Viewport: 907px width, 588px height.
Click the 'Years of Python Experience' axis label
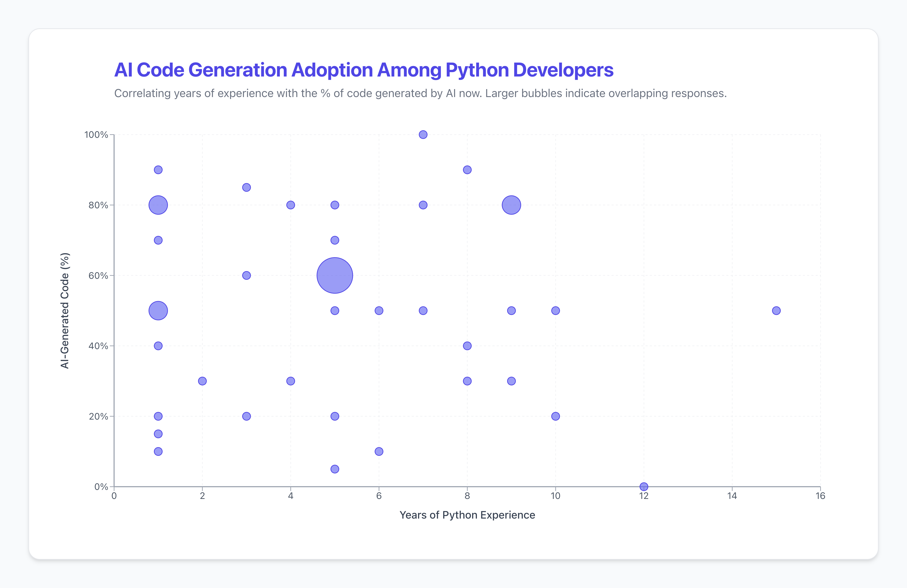[467, 515]
